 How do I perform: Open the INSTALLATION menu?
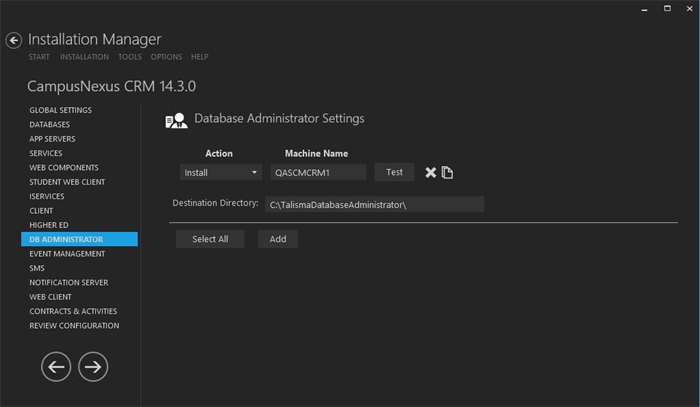click(84, 57)
